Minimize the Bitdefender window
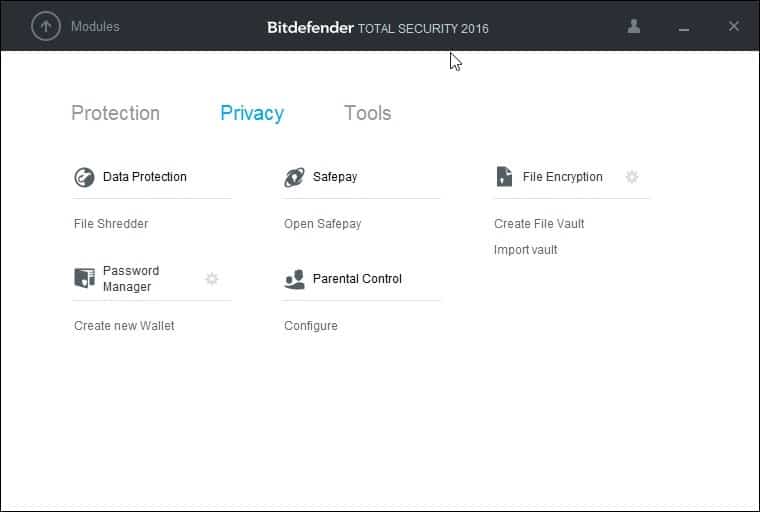 click(684, 29)
